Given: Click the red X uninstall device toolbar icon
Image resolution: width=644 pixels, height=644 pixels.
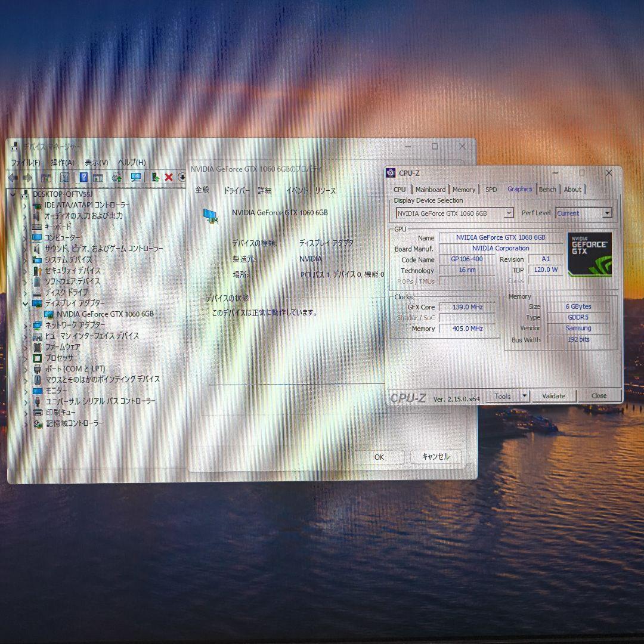Looking at the screenshot, I should (x=169, y=177).
